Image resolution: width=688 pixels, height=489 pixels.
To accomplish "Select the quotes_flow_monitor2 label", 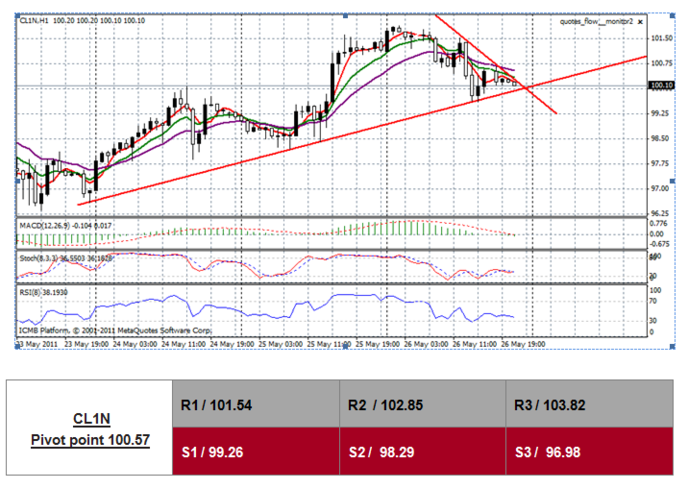I will (594, 20).
